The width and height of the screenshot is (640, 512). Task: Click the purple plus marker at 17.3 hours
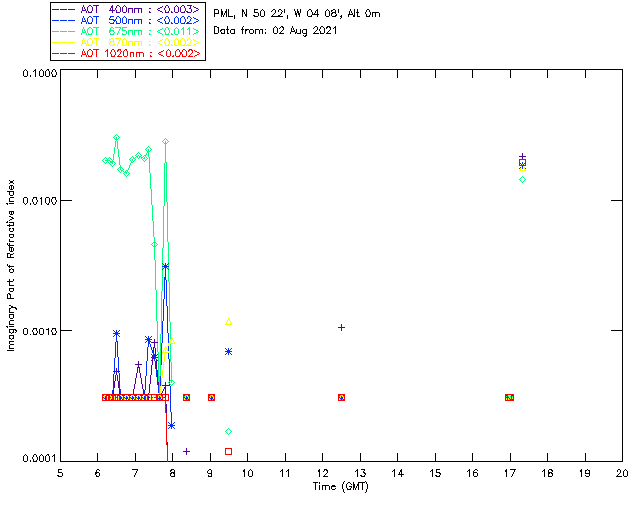pyautogui.click(x=522, y=157)
